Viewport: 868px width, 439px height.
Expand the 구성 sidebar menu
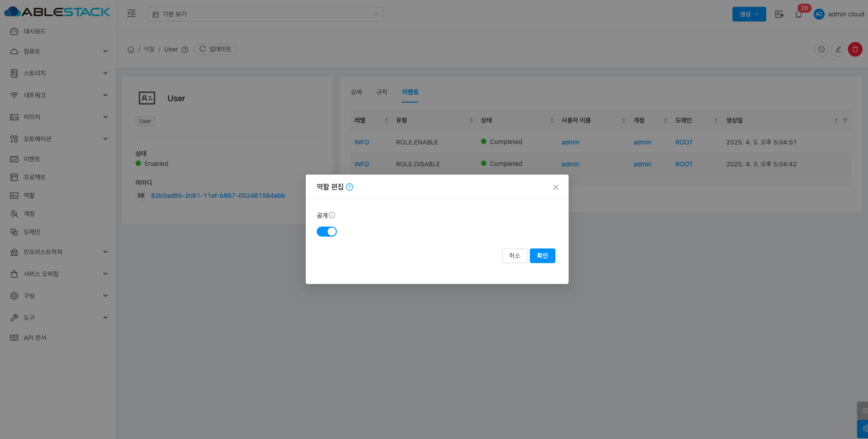(58, 296)
